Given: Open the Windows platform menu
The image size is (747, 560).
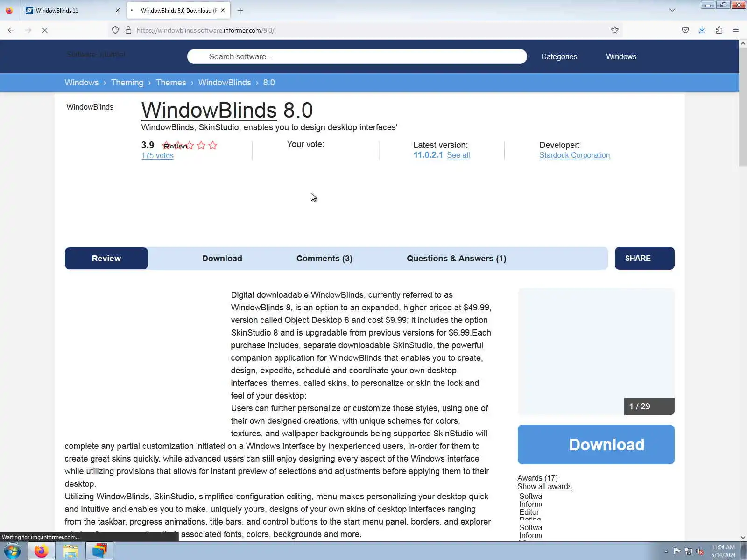Looking at the screenshot, I should point(621,56).
